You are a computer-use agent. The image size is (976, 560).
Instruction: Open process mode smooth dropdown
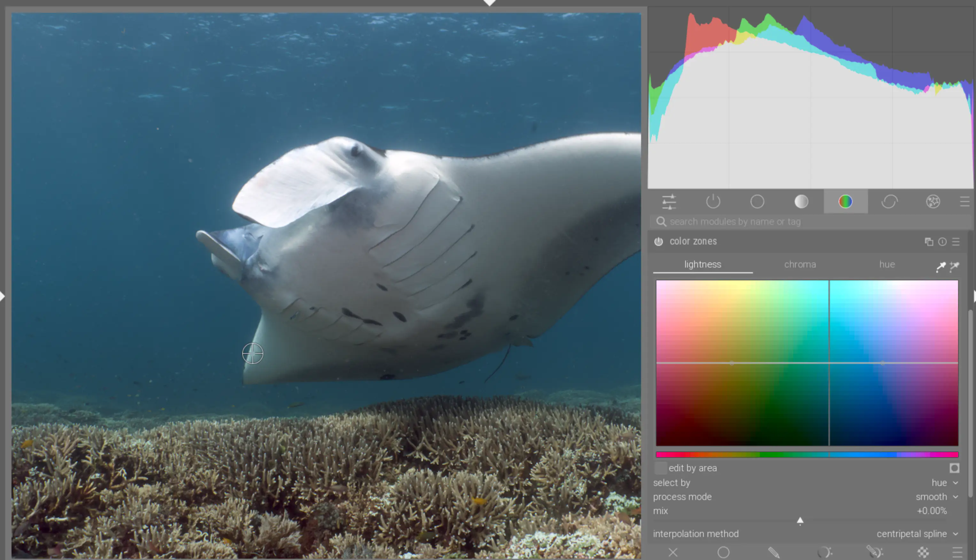pos(806,497)
